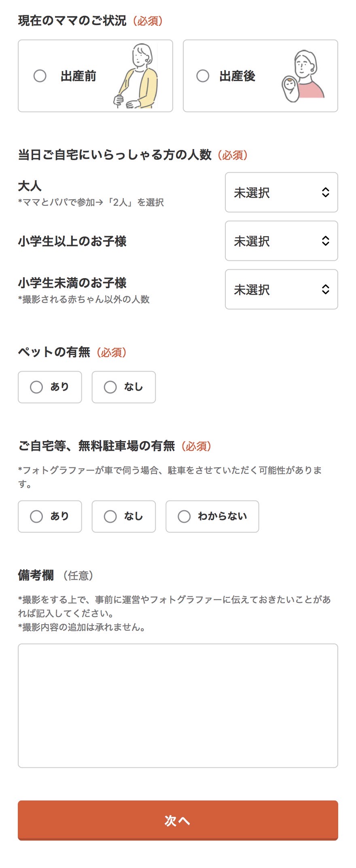Choose なし for ペットの有無
The width and height of the screenshot is (356, 868).
[x=110, y=387]
